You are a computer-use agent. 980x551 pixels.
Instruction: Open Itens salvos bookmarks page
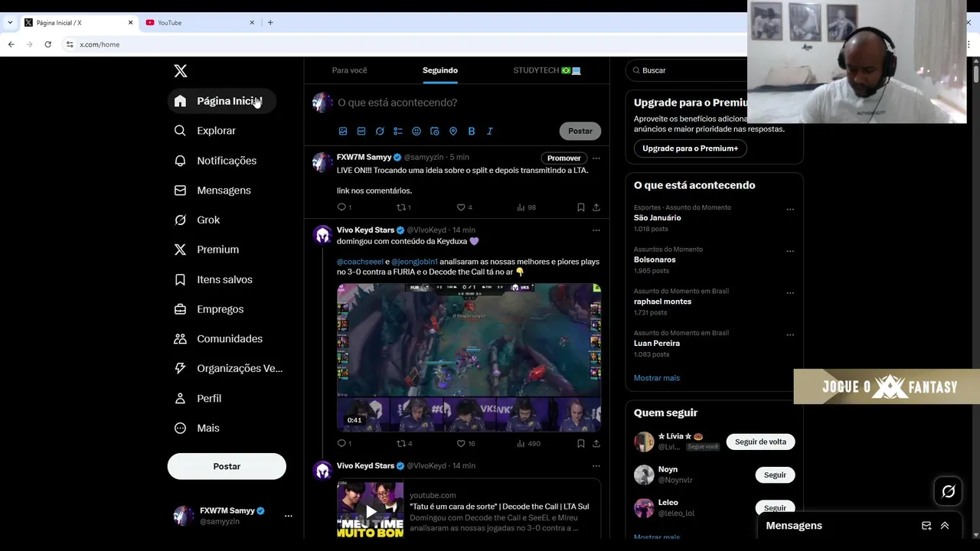[214, 280]
